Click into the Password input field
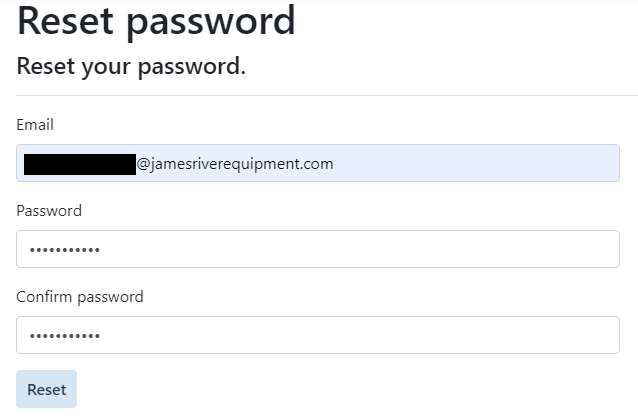 [318, 249]
